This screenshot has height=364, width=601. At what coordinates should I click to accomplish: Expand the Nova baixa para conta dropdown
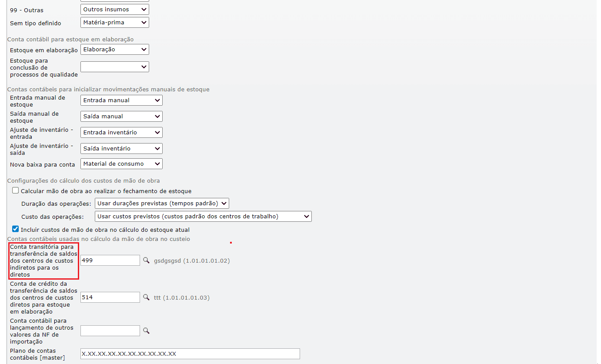coord(121,164)
